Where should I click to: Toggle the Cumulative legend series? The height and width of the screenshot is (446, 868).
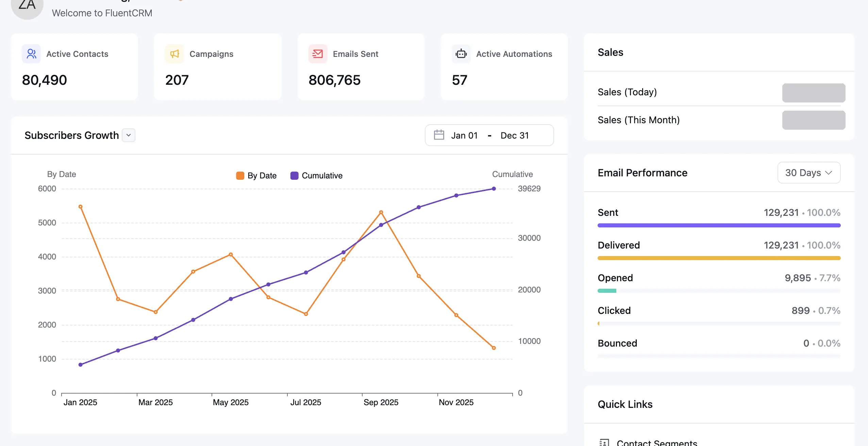click(316, 176)
